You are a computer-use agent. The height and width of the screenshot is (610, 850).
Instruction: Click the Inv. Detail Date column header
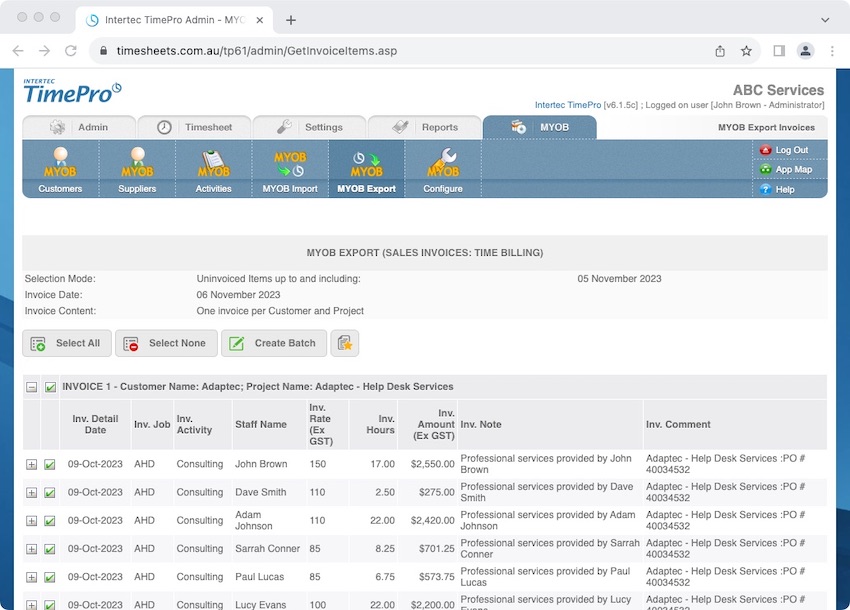click(x=95, y=425)
